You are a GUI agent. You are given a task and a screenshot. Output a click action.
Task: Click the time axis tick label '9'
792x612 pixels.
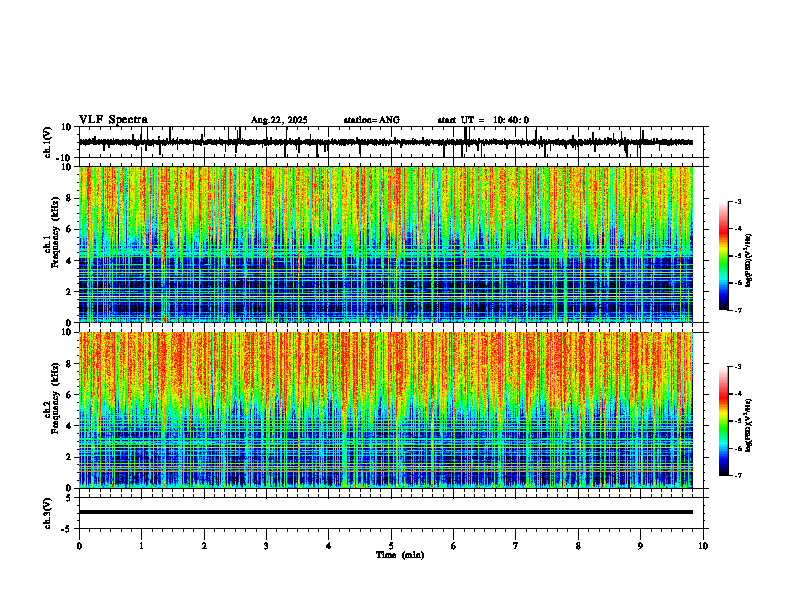tap(640, 546)
